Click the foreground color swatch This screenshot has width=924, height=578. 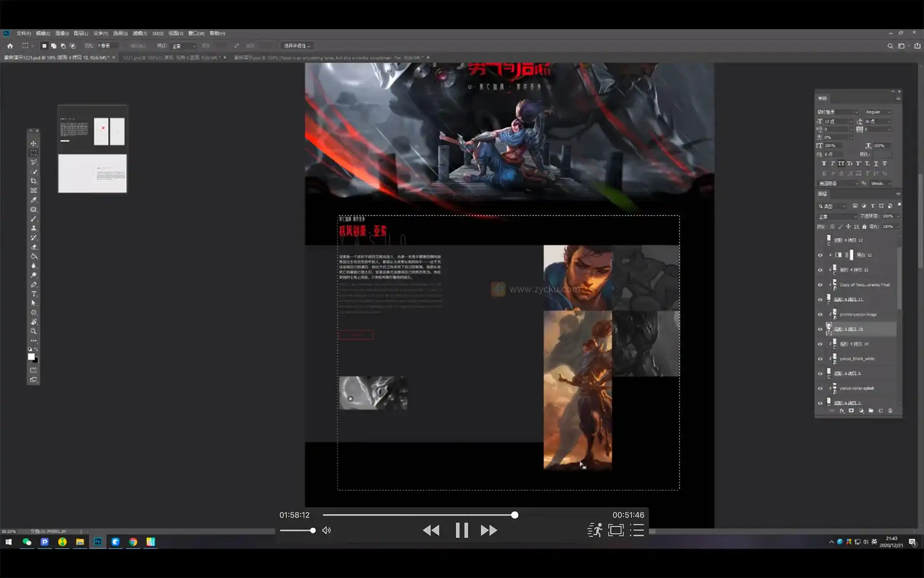point(31,356)
